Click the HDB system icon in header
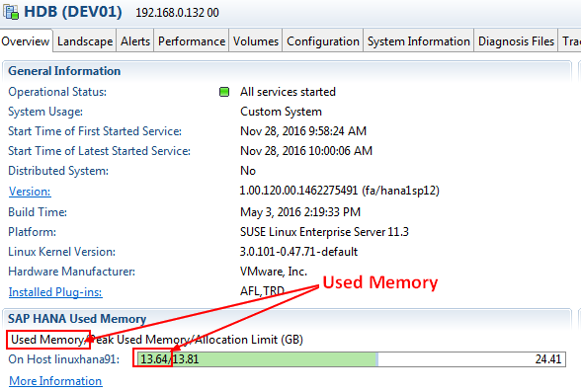The height and width of the screenshot is (392, 581). [11, 12]
